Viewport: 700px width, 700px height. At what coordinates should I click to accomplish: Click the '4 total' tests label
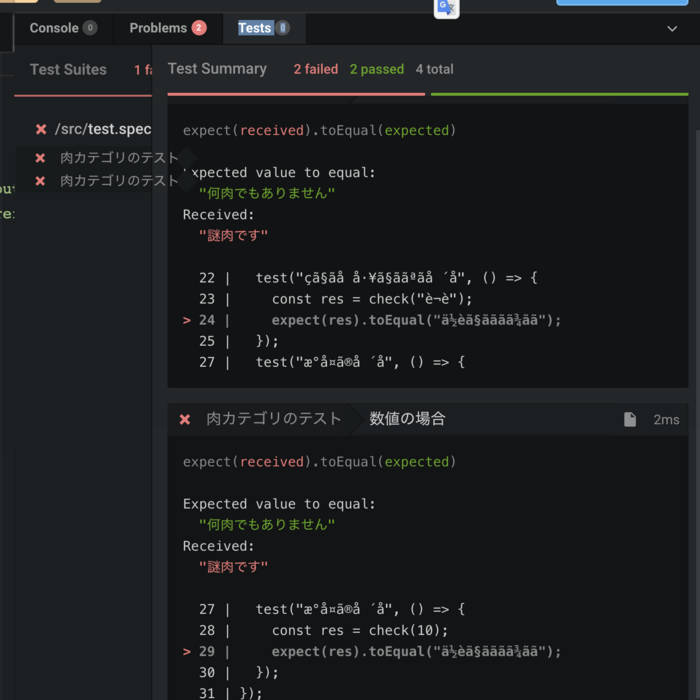tap(434, 69)
